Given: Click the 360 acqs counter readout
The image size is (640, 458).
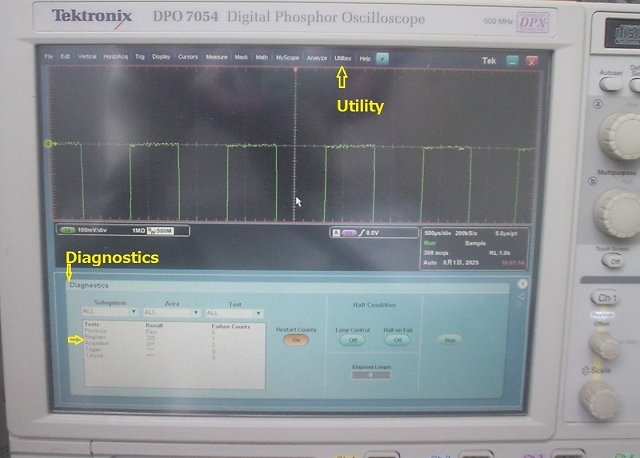Looking at the screenshot, I should pyautogui.click(x=436, y=253).
